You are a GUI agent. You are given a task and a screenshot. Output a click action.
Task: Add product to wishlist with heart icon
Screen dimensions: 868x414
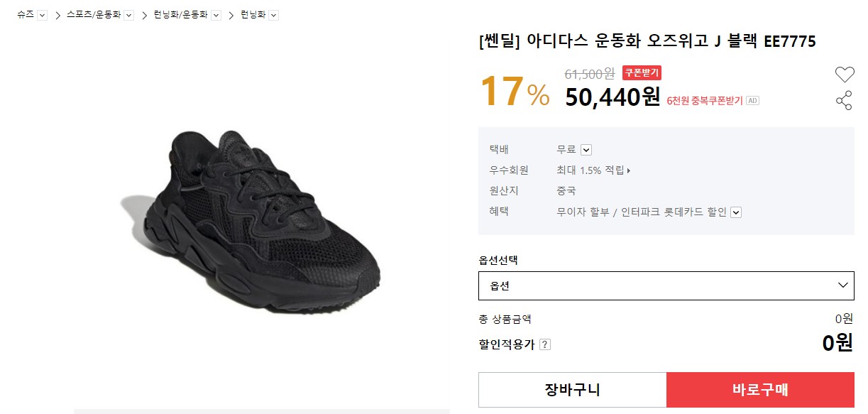[x=844, y=74]
